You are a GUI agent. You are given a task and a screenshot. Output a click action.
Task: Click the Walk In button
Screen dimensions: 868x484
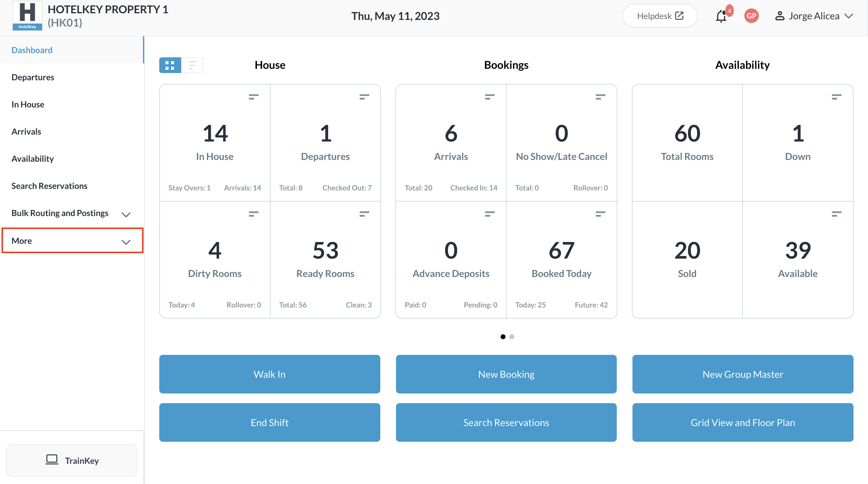pos(270,374)
